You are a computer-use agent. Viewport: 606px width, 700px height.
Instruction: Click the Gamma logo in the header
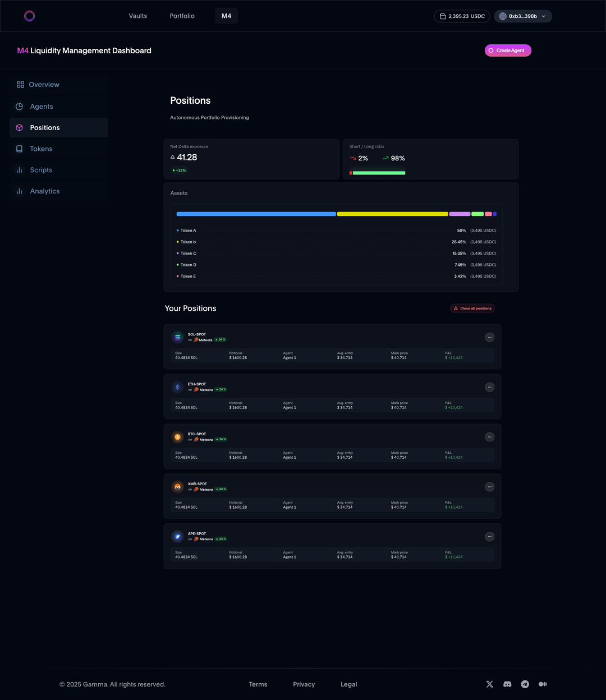[30, 16]
